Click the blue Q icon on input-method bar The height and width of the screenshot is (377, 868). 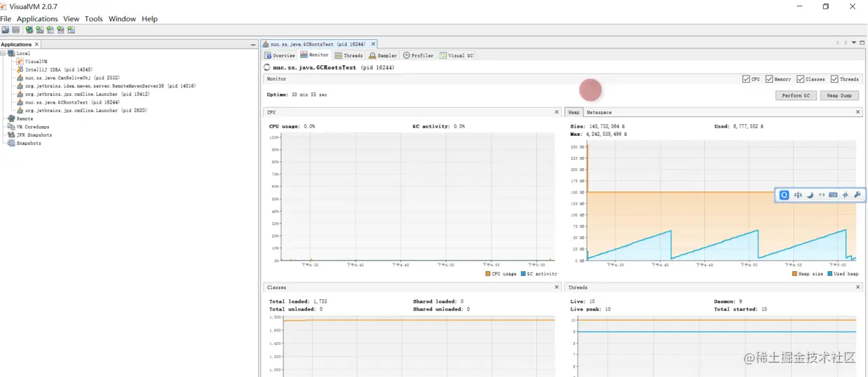coord(785,196)
